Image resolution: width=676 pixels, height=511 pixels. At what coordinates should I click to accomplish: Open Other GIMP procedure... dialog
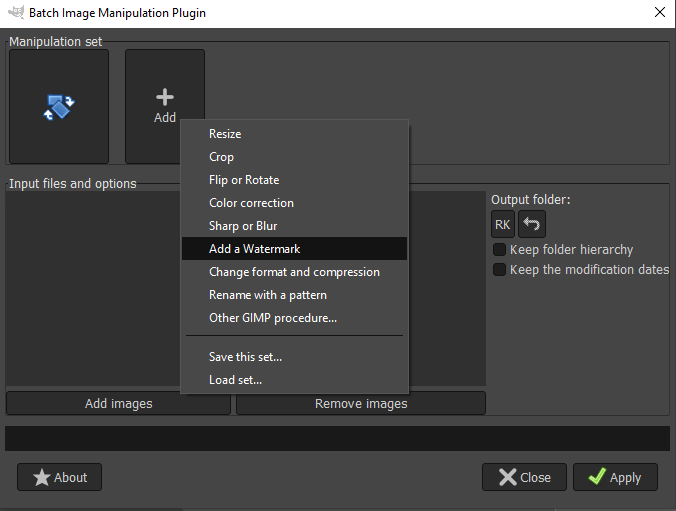pyautogui.click(x=272, y=318)
